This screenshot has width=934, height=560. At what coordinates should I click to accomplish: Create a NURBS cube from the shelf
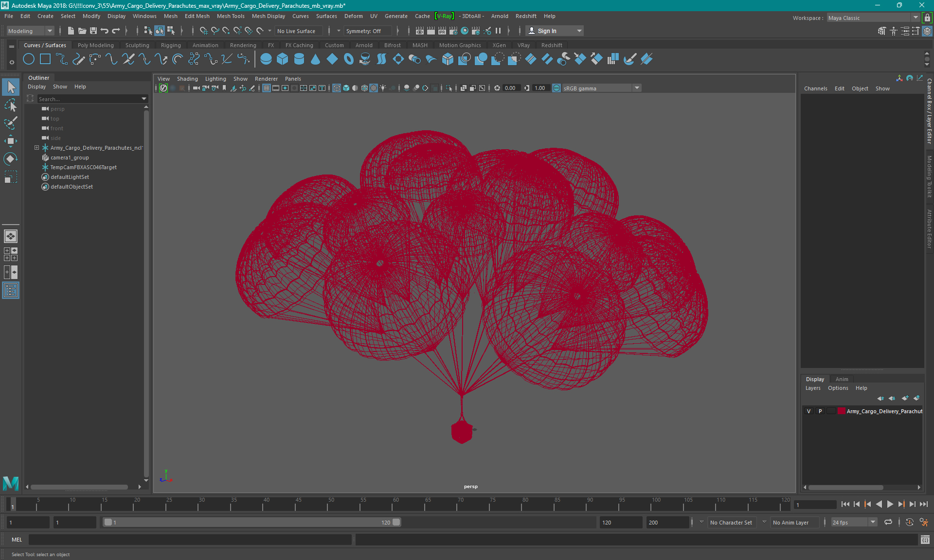282,59
